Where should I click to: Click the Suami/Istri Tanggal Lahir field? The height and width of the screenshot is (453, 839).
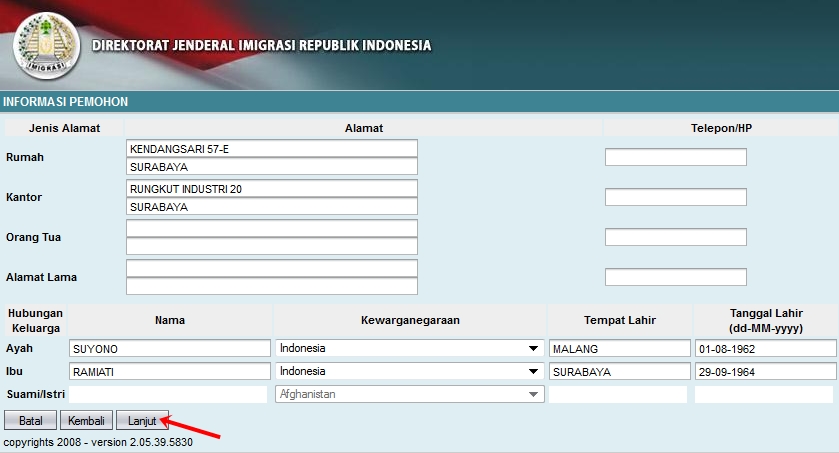(x=764, y=394)
